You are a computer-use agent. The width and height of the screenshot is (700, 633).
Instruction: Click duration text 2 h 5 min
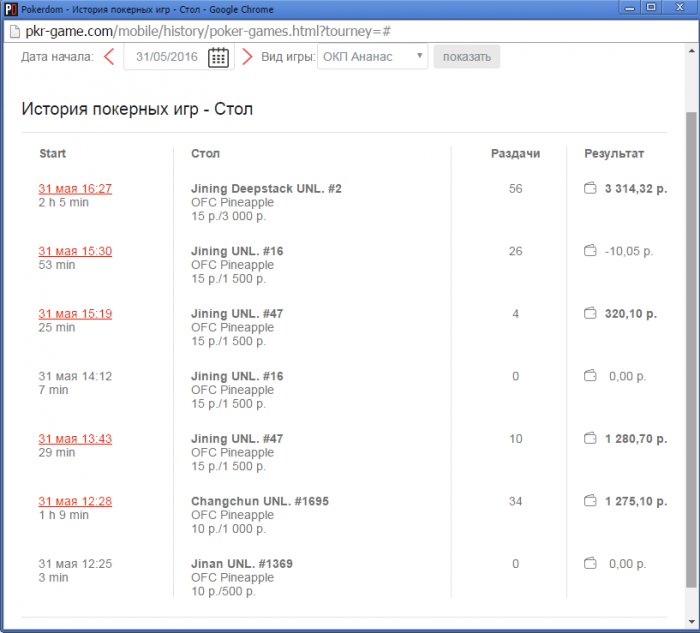63,202
